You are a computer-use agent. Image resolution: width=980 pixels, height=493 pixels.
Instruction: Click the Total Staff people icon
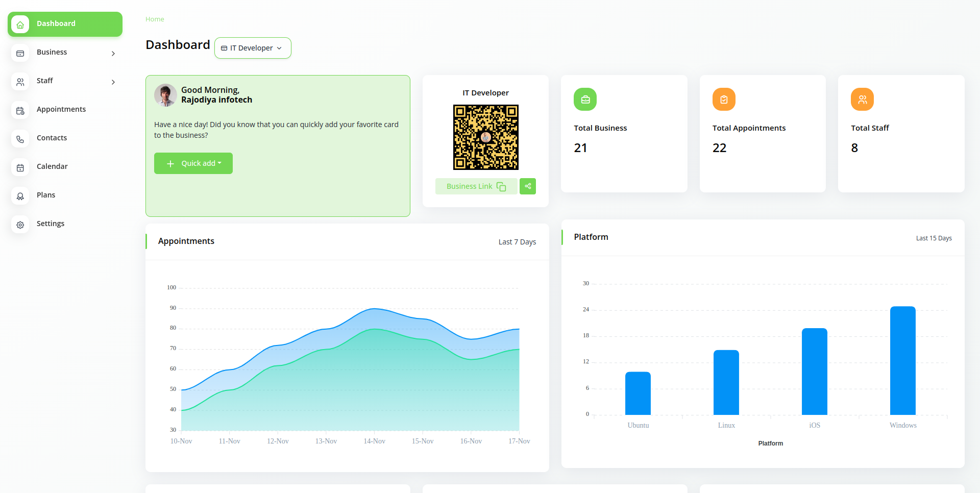pyautogui.click(x=862, y=100)
